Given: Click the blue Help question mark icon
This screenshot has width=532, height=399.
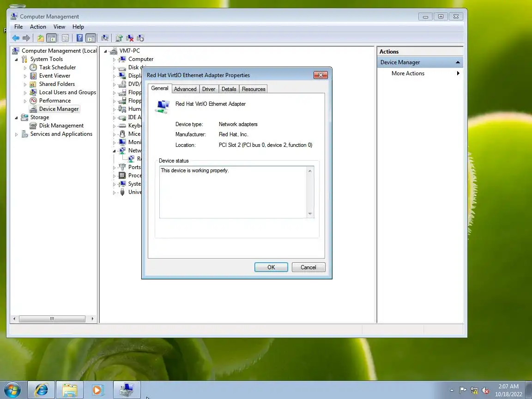Looking at the screenshot, I should [x=79, y=38].
